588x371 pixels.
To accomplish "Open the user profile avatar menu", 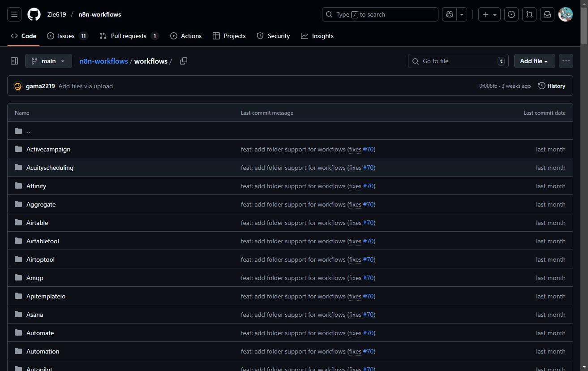I will (566, 14).
